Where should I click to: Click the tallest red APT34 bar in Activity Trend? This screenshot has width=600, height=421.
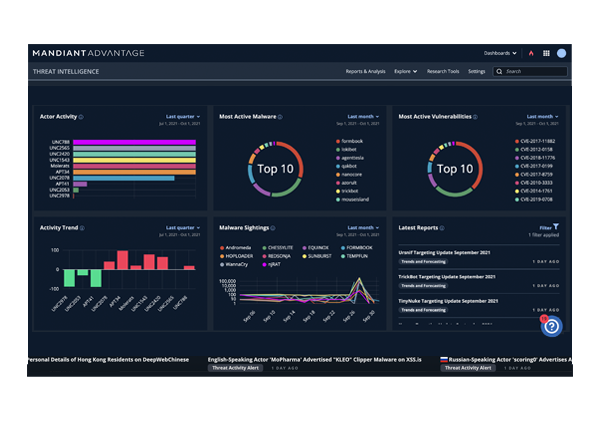coord(122,260)
